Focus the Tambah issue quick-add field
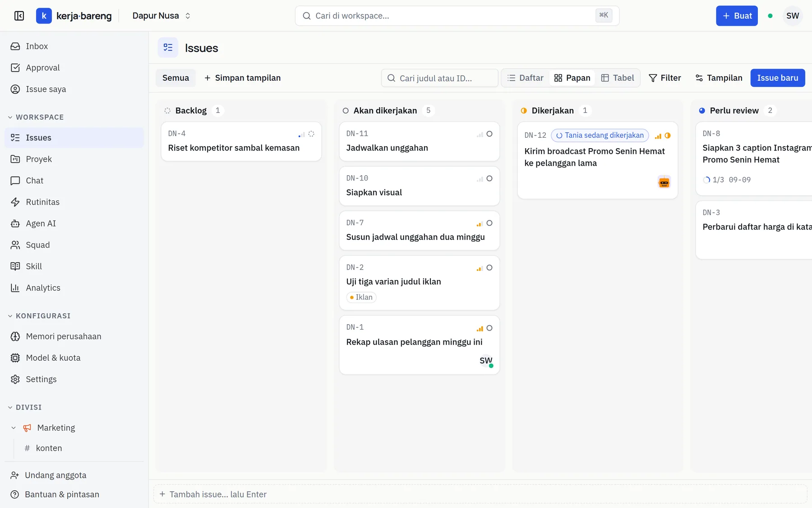 (x=480, y=494)
